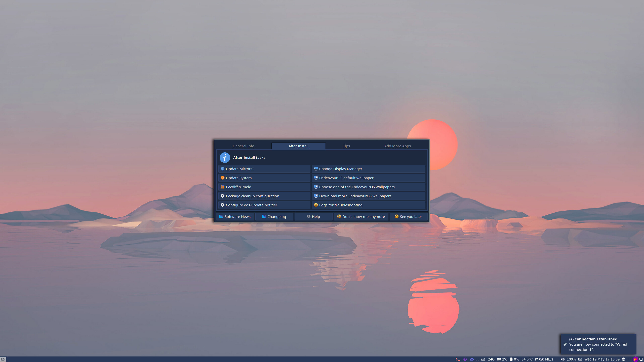The height and width of the screenshot is (362, 644).
Task: Launch the file manager via the taskbar folder icon
Action: (x=472, y=359)
